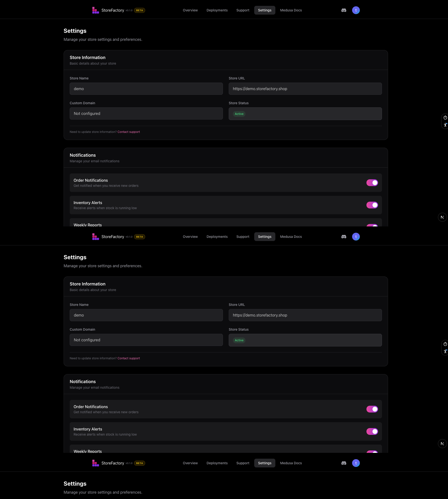Open the user avatar menu labeled 't'

pos(356,10)
